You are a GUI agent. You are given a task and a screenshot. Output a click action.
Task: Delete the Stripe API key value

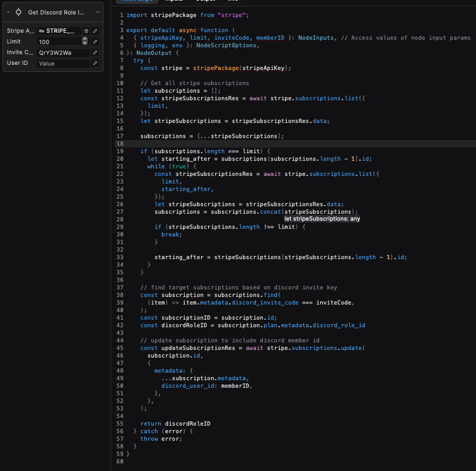86,31
